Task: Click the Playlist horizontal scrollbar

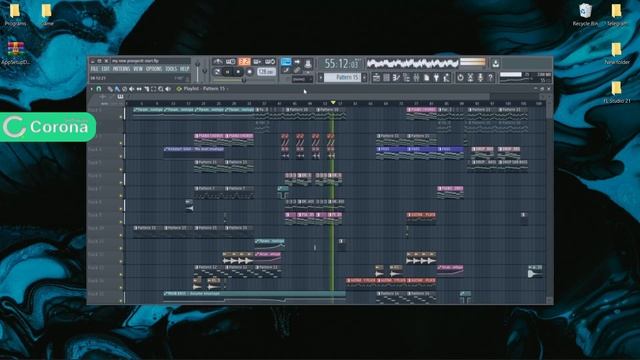Action: [x=308, y=97]
